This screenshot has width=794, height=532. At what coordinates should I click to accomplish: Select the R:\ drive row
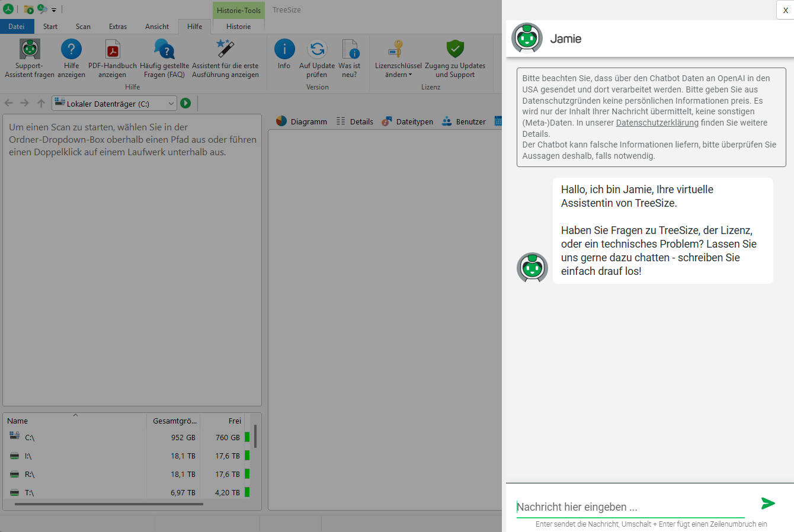[x=127, y=474]
